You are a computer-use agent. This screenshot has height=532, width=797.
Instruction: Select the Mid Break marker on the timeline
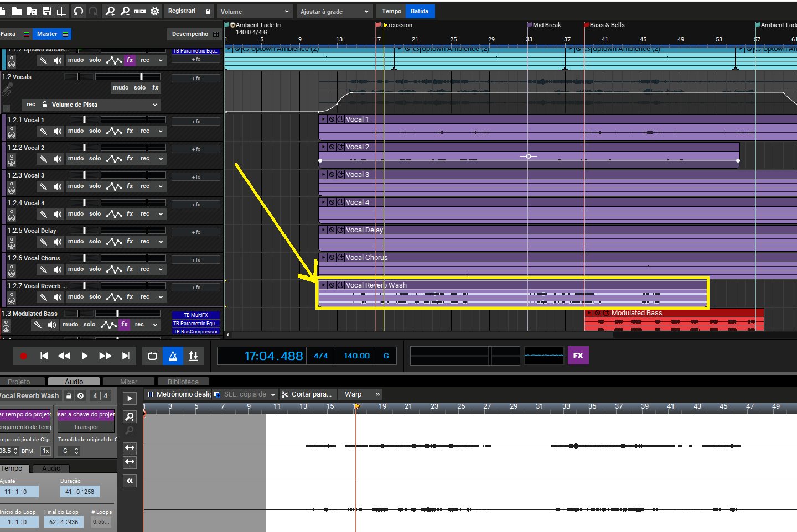point(544,25)
